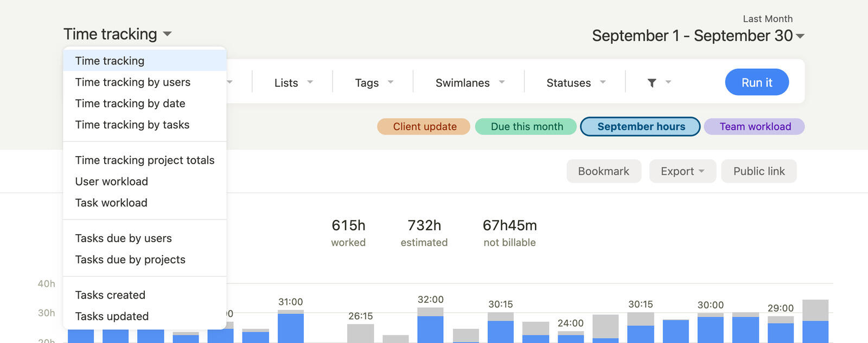Viewport: 868px width, 343px height.
Task: Select the Tasks updated report
Action: (x=144, y=316)
